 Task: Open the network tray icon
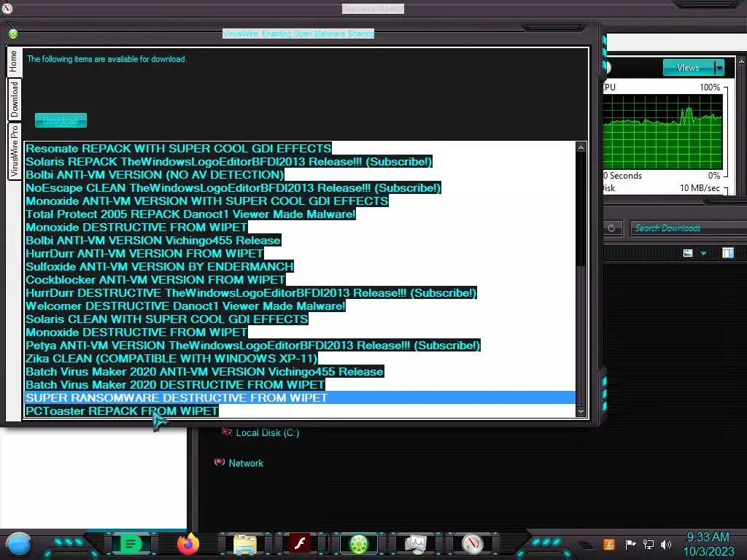pyautogui.click(x=649, y=544)
